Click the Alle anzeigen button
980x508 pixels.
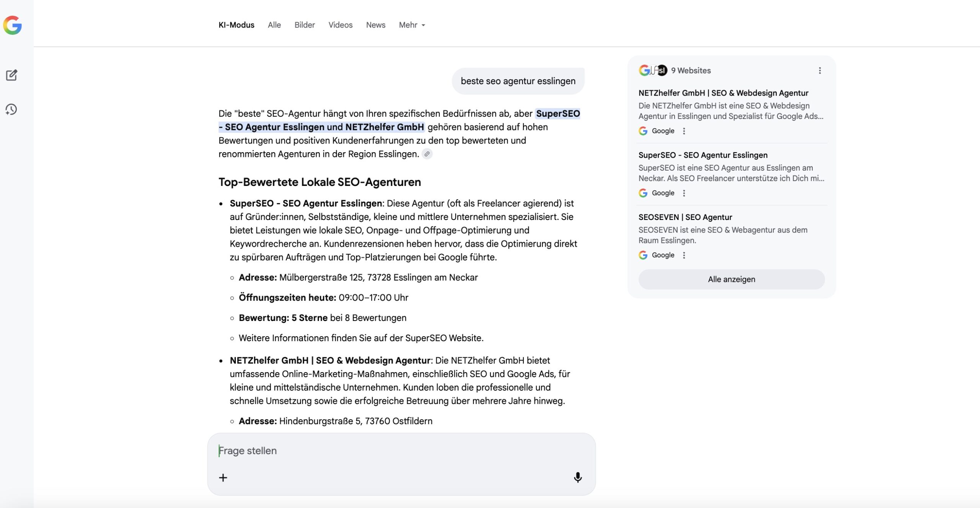point(731,279)
